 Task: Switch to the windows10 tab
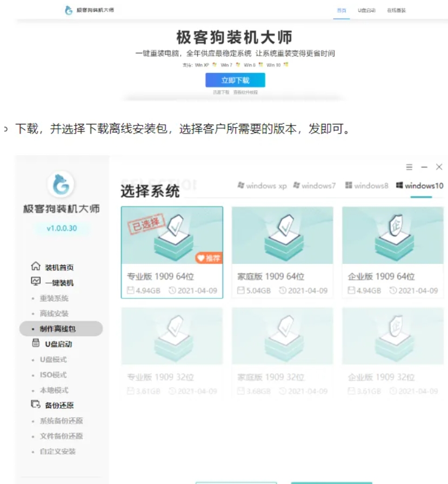420,186
